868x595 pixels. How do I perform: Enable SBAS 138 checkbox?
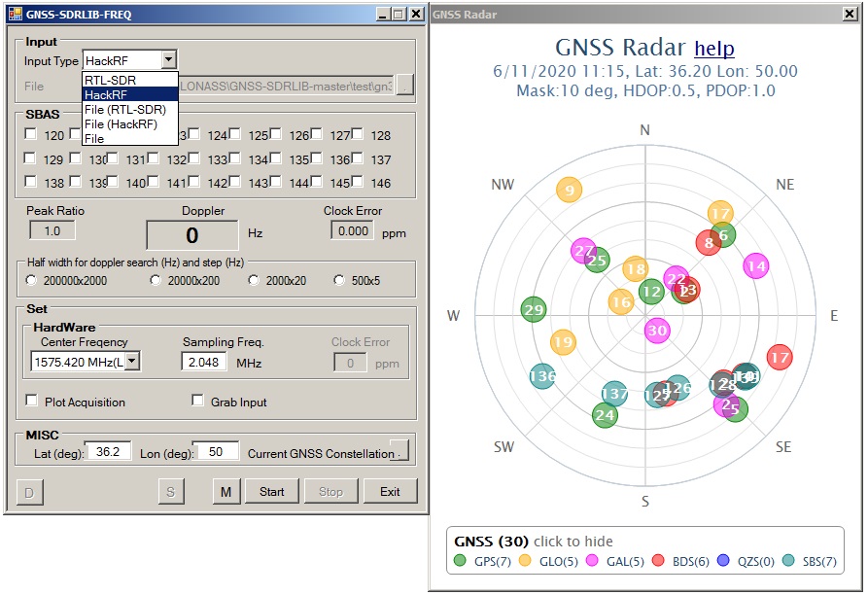[x=30, y=181]
